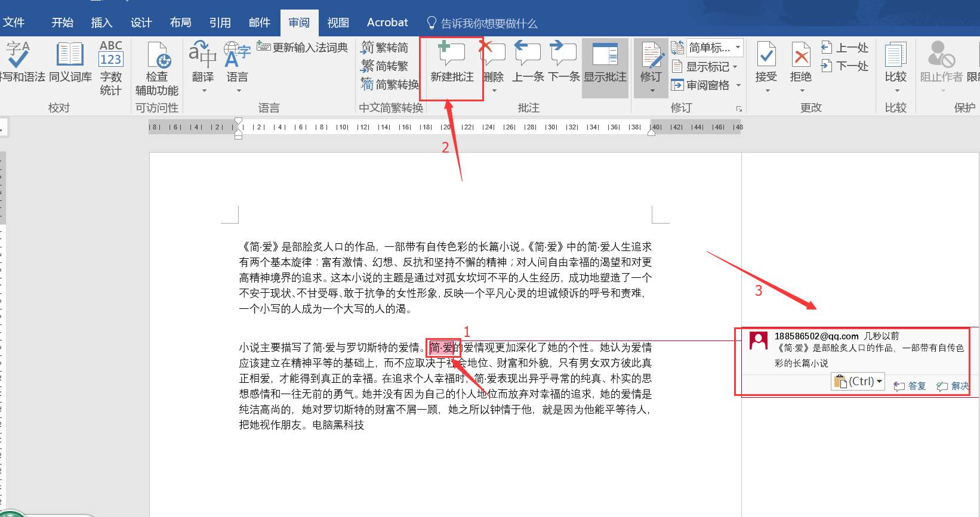Switch to the Home (开始) tab
This screenshot has width=980, height=517.
(62, 23)
